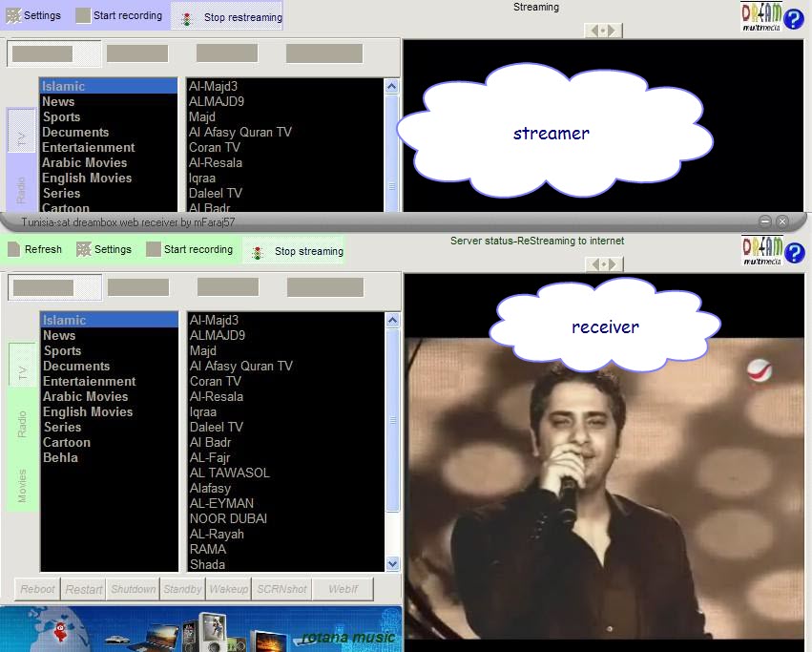The height and width of the screenshot is (652, 812).
Task: Click scroll down arrow of receiver channel list
Action: (392, 564)
